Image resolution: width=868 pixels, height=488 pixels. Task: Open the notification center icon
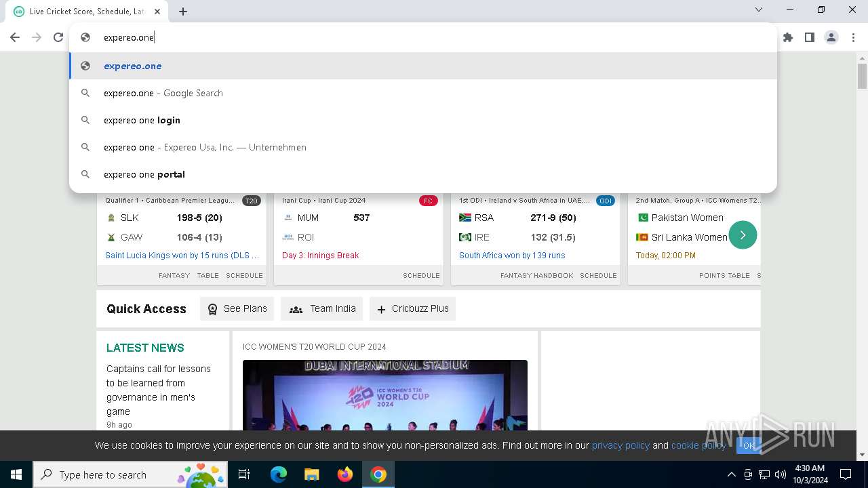click(846, 474)
